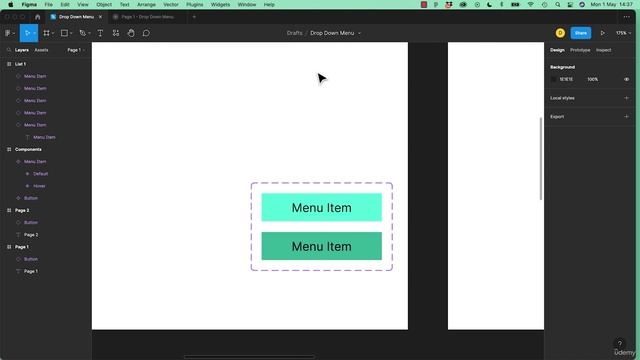640x360 pixels.
Task: Select the Comment tool
Action: [x=146, y=33]
